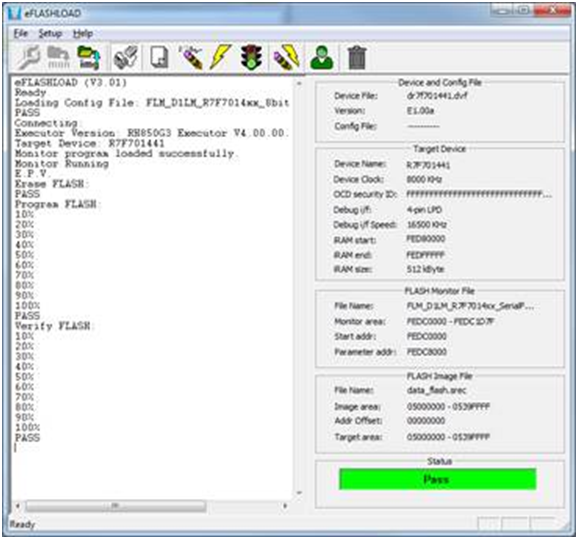The height and width of the screenshot is (539, 578).
Task: Click the horizontal scrollbar left arrow
Action: pos(18,506)
